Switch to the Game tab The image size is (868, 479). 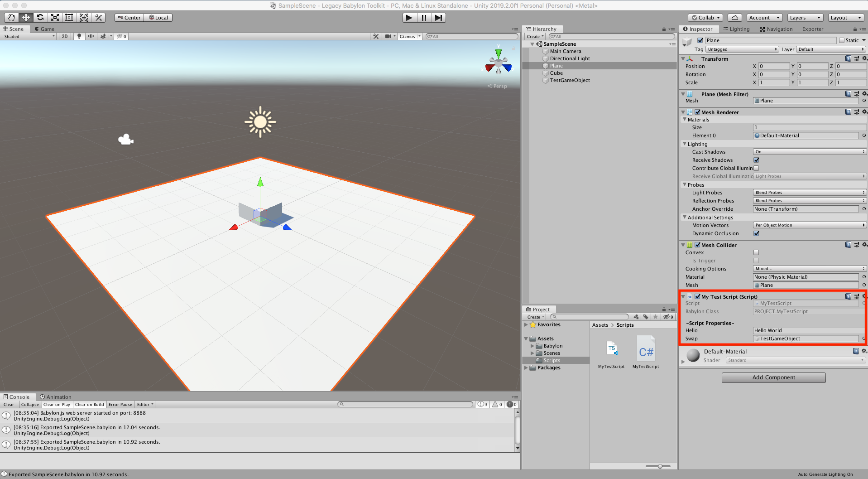coord(44,29)
